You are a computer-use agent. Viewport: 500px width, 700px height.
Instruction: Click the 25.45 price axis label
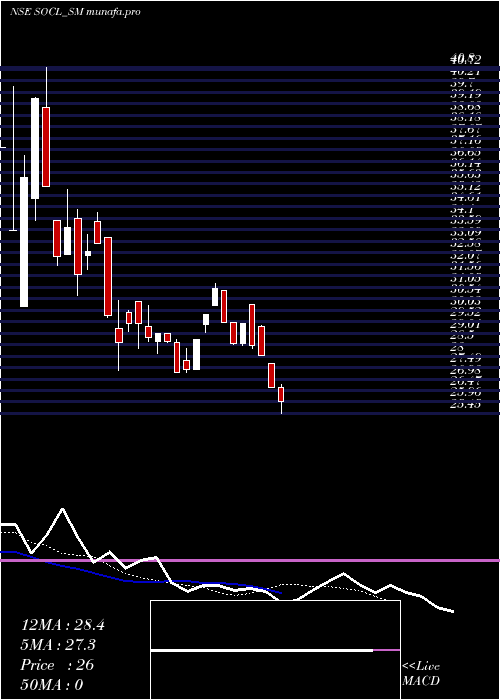[466, 404]
